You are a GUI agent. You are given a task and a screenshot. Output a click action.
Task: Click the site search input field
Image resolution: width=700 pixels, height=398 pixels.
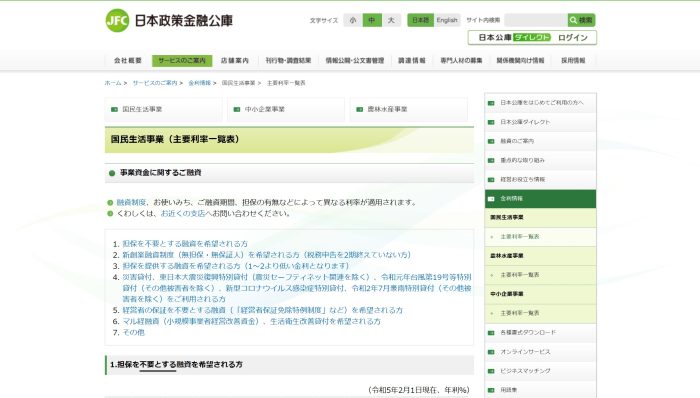tap(536, 20)
